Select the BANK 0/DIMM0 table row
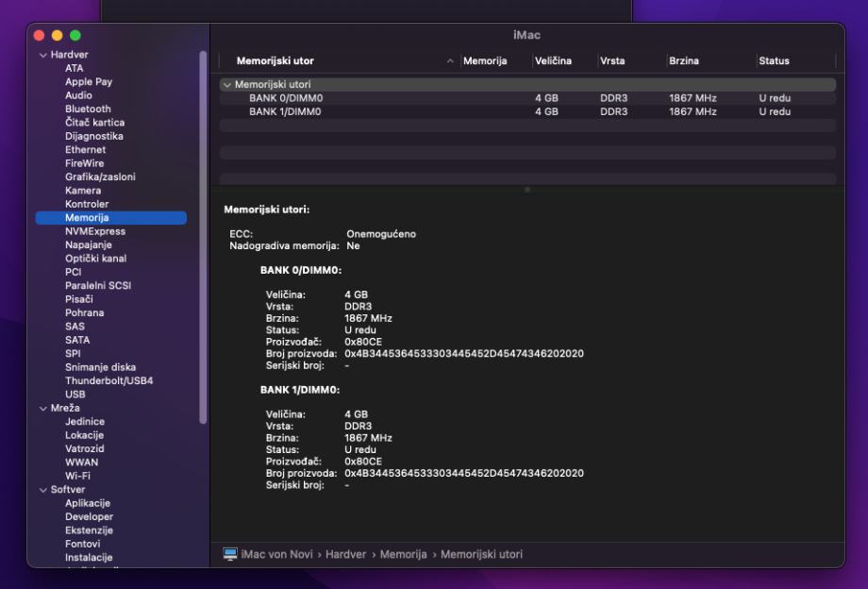Image resolution: width=868 pixels, height=589 pixels. point(285,98)
